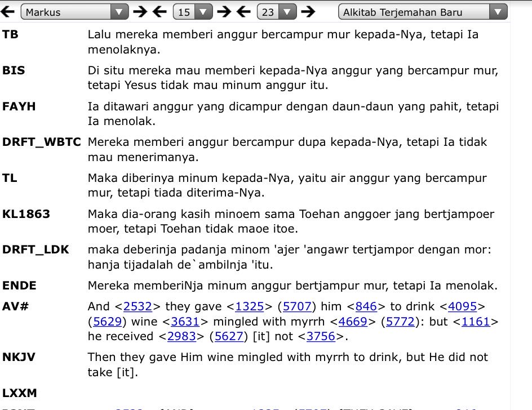Open the Markus book dropdown
This screenshot has height=410, width=532.
tap(74, 12)
